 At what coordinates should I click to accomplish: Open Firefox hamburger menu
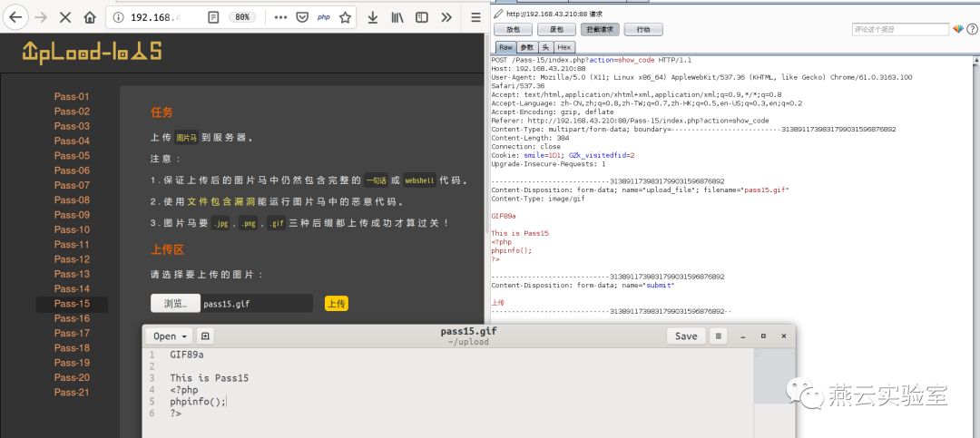[x=475, y=17]
